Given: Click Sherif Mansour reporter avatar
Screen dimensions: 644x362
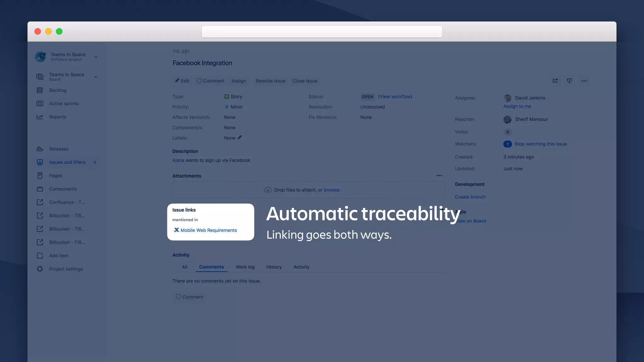Looking at the screenshot, I should coord(508,119).
